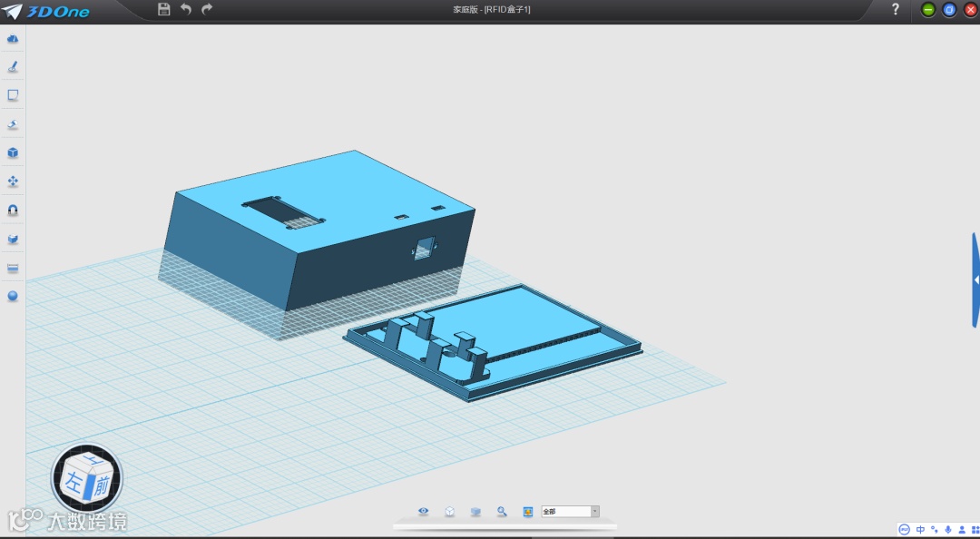This screenshot has width=980, height=539.
Task: Open the sketch edit square tool
Action: (13, 95)
